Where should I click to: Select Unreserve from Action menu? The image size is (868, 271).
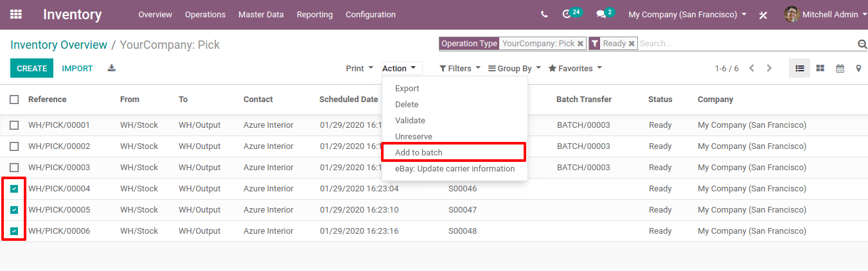click(x=455, y=137)
